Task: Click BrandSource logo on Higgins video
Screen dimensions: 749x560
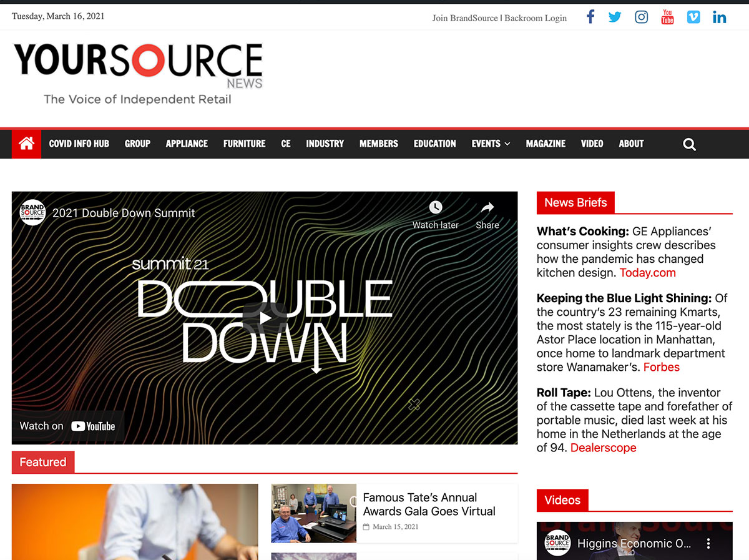Action: click(557, 543)
